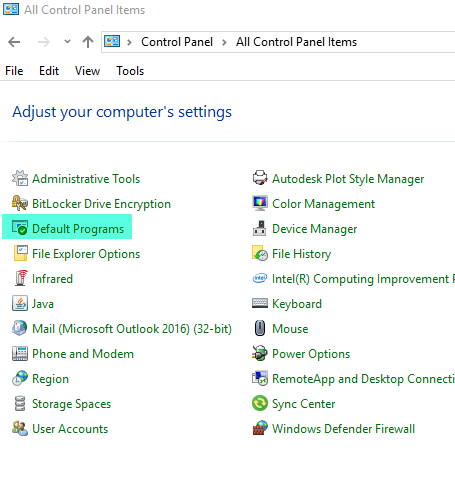Open the Device Manager link
Image resolution: width=455 pixels, height=478 pixels.
point(315,229)
